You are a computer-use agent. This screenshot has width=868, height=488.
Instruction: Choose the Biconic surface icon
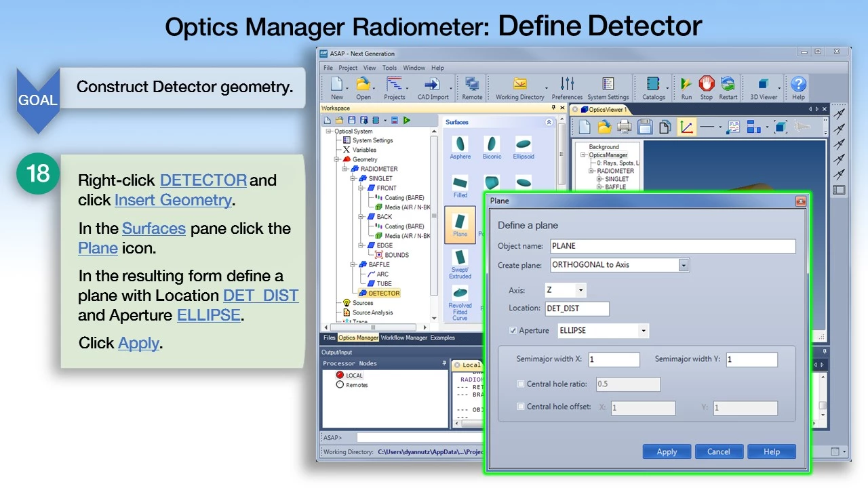tap(492, 146)
